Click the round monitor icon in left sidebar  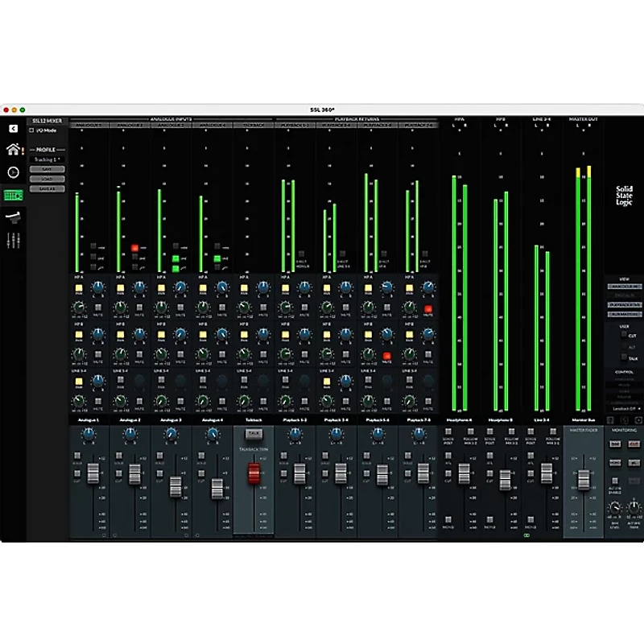click(12, 172)
